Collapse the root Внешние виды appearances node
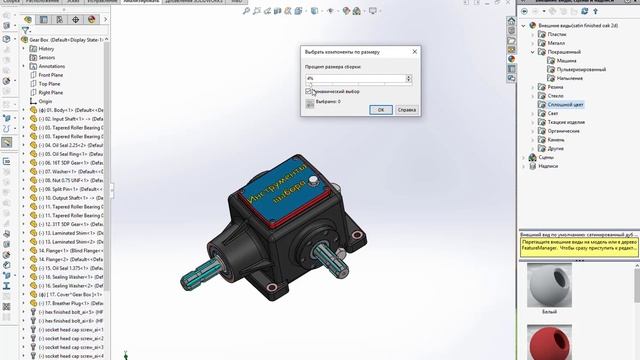The width and height of the screenshot is (640, 360). coord(524,25)
